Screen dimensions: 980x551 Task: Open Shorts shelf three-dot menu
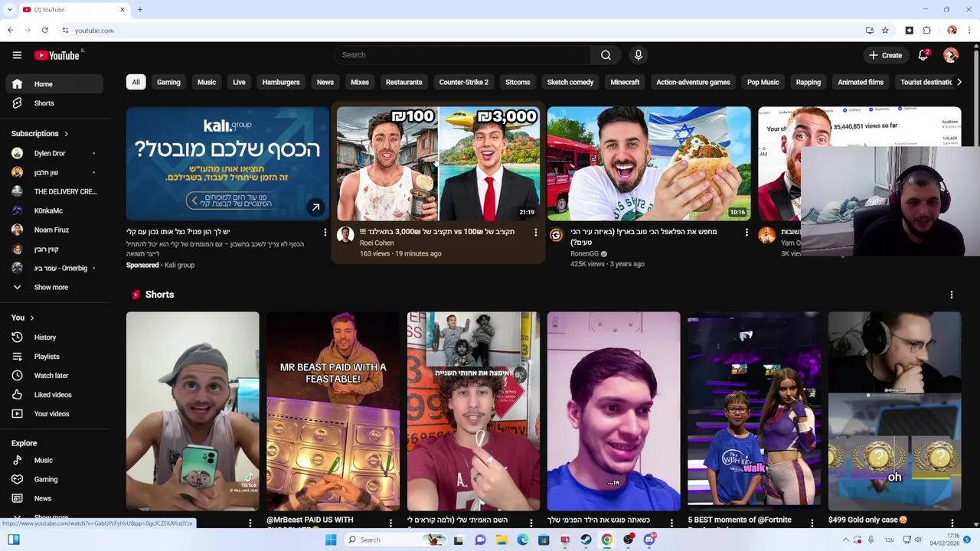click(x=952, y=295)
